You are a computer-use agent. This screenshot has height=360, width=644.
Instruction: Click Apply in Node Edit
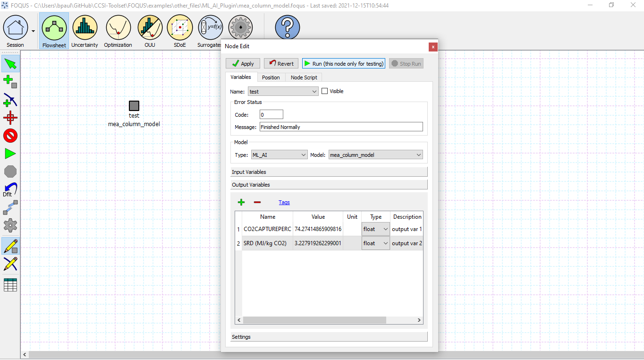(x=243, y=63)
